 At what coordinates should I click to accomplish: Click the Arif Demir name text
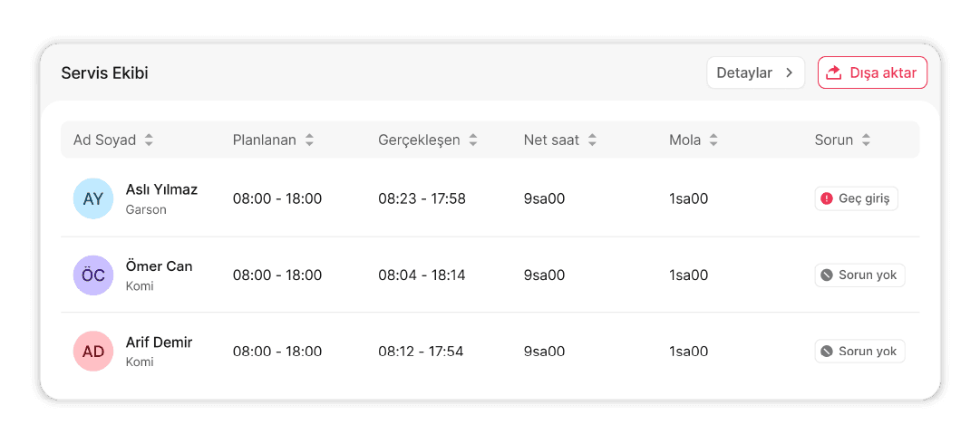coord(159,343)
